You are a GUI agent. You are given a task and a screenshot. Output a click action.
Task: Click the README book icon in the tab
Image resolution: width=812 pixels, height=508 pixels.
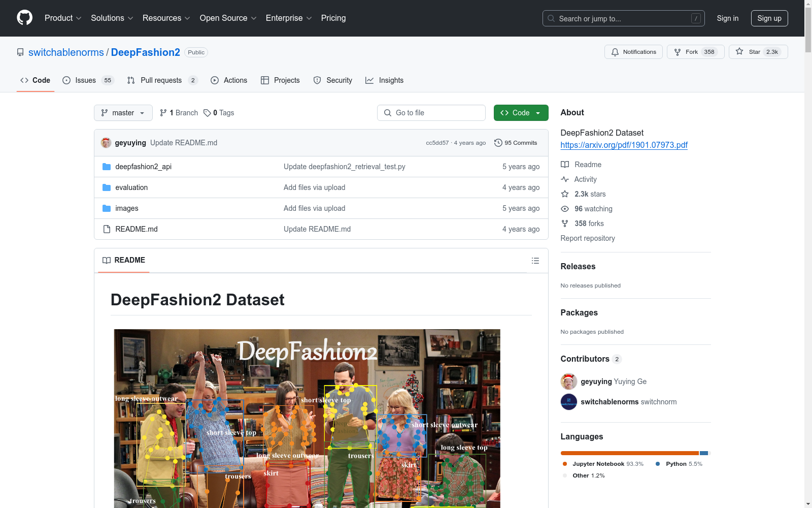tap(107, 260)
